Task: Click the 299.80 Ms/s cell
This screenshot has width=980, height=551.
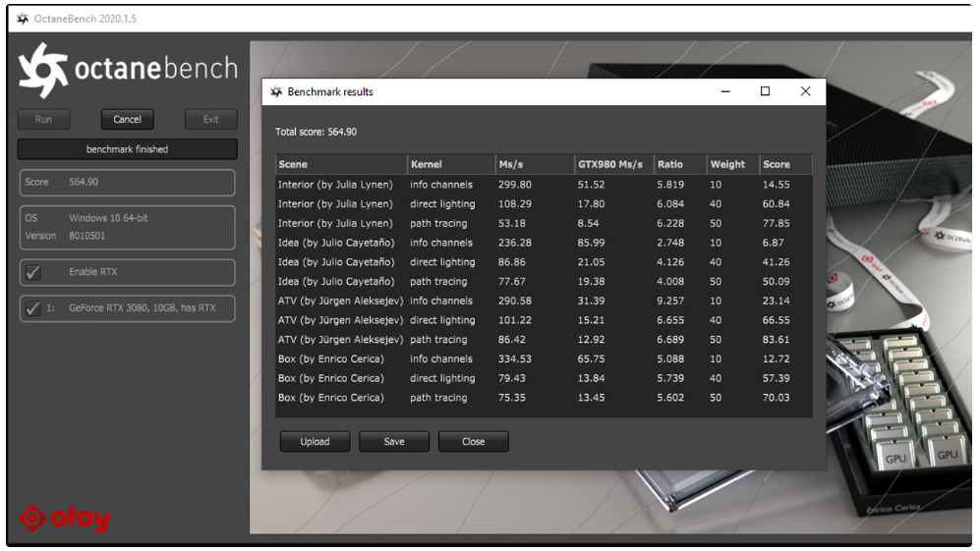Action: coord(514,185)
